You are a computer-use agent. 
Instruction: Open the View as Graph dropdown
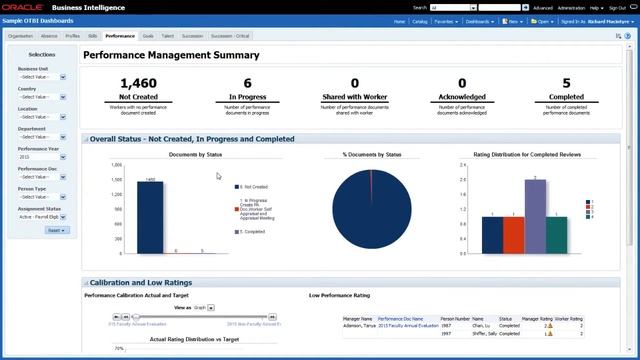(211, 308)
